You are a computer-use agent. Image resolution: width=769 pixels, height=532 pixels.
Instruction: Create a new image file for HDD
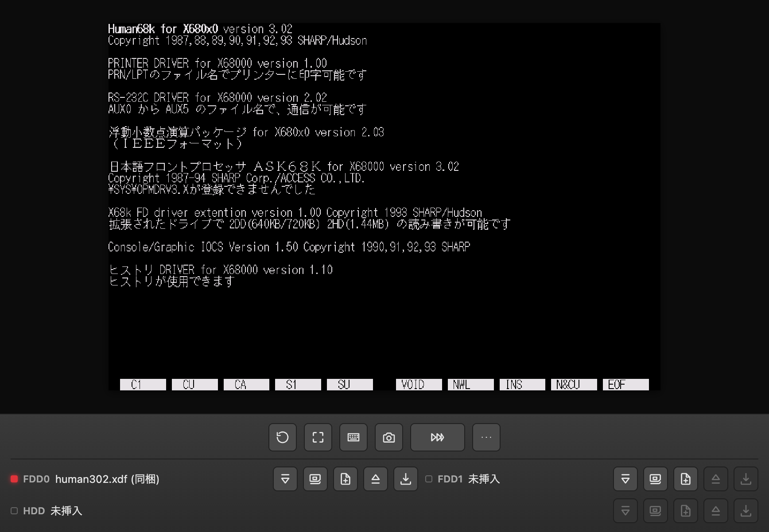coord(686,511)
